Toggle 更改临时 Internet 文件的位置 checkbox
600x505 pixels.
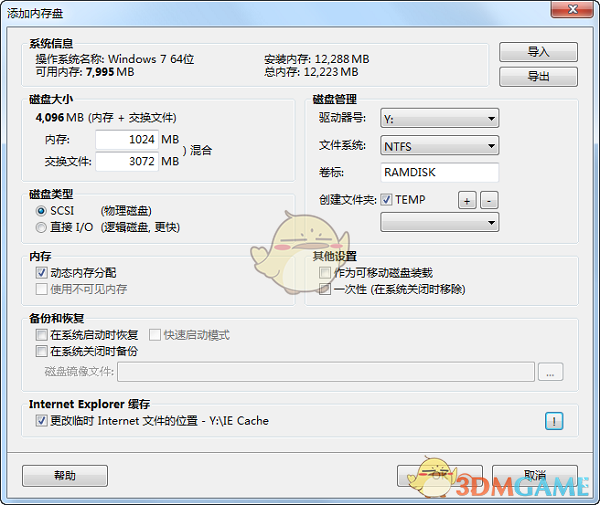(41, 421)
